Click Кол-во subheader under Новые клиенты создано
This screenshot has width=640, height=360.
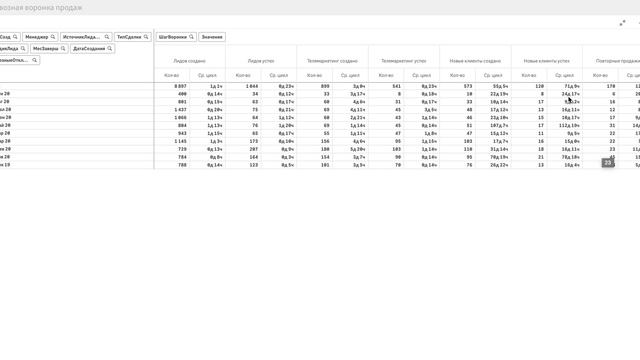457,75
